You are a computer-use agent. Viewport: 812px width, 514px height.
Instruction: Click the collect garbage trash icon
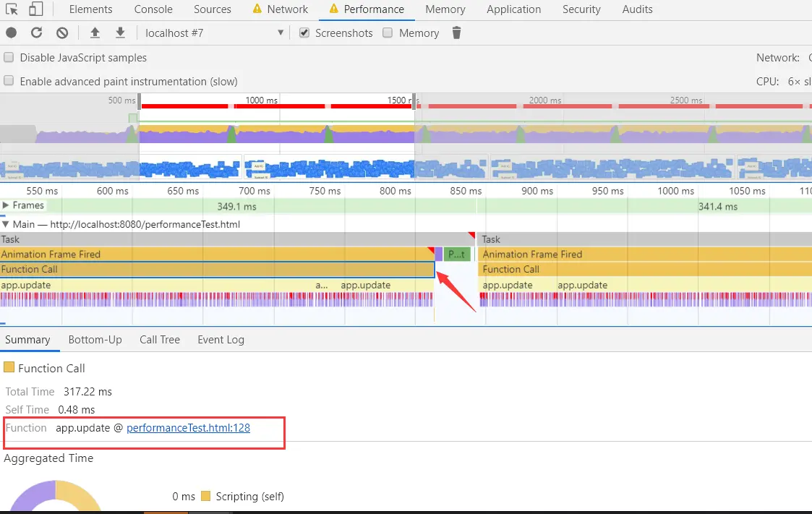[456, 33]
